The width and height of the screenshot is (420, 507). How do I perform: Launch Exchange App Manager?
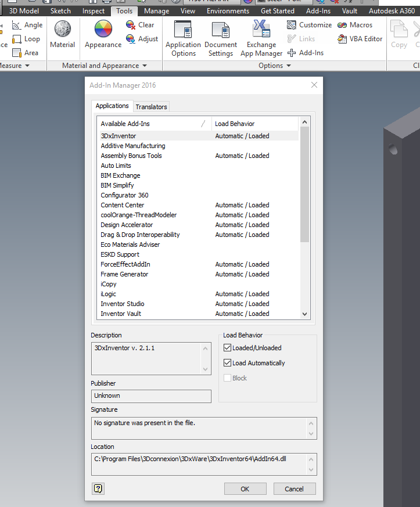point(261,38)
